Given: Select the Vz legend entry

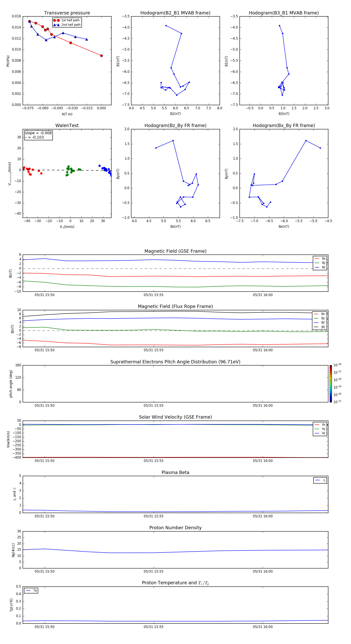Looking at the screenshot, I should tap(320, 433).
